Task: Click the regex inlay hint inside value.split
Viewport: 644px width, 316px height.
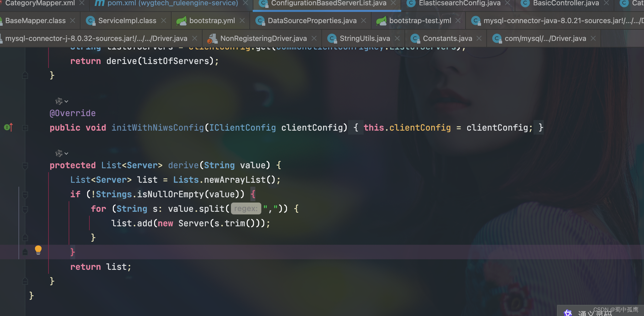Action: pos(246,208)
